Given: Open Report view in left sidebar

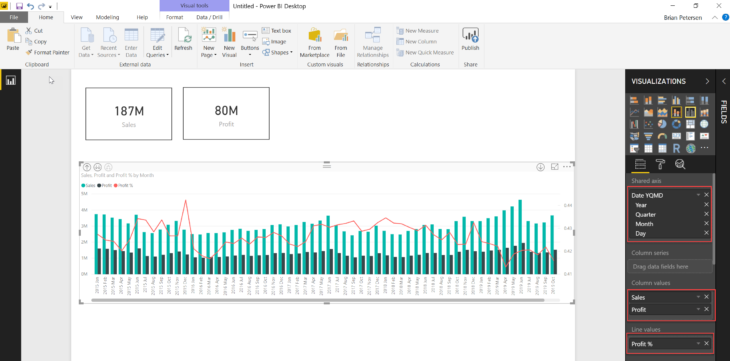Looking at the screenshot, I should pyautogui.click(x=10, y=80).
